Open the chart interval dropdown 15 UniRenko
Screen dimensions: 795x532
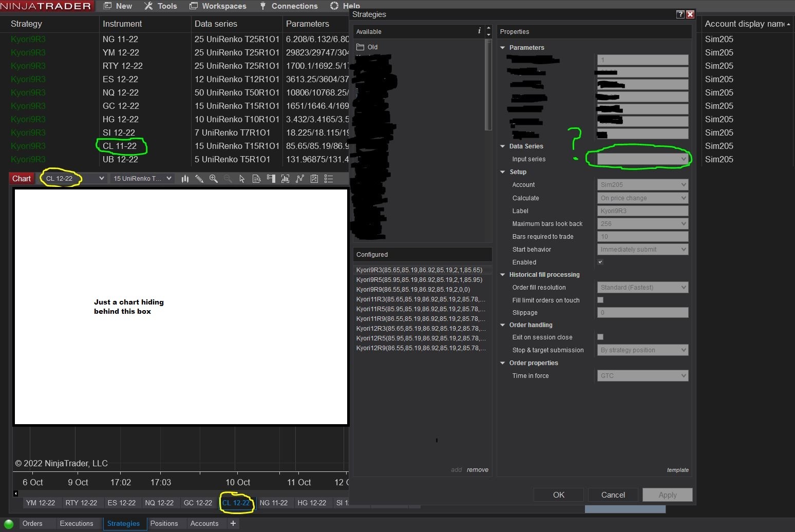click(x=142, y=179)
